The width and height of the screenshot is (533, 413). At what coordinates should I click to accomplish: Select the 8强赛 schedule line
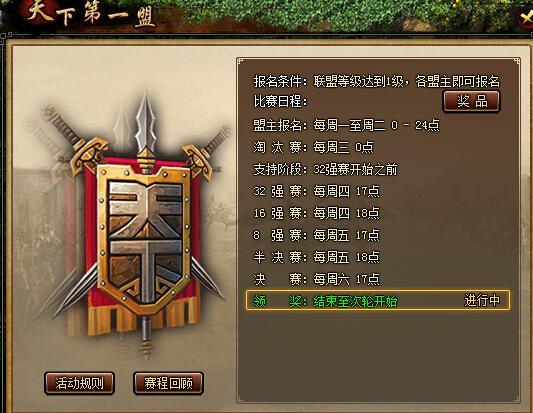[316, 235]
